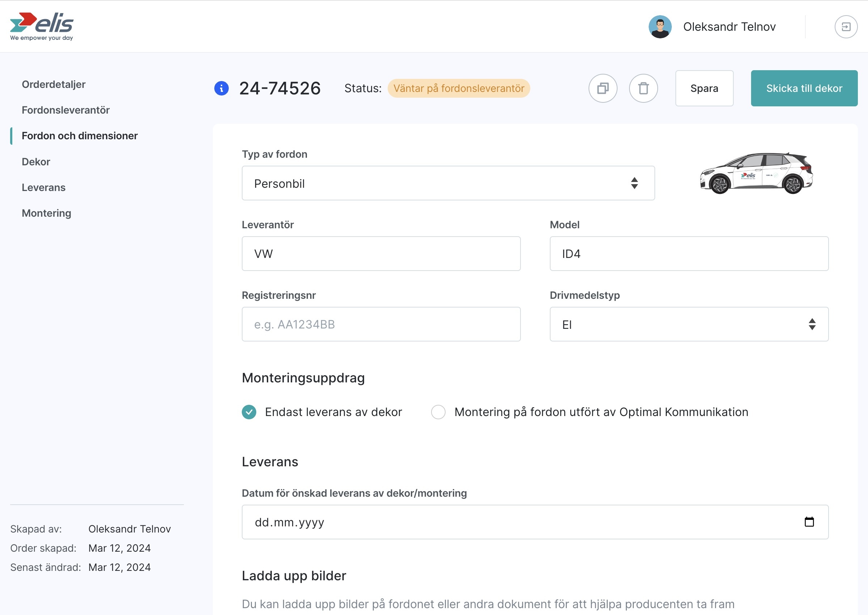Image resolution: width=868 pixels, height=615 pixels.
Task: Go to Orderdetaljer section
Action: (54, 84)
